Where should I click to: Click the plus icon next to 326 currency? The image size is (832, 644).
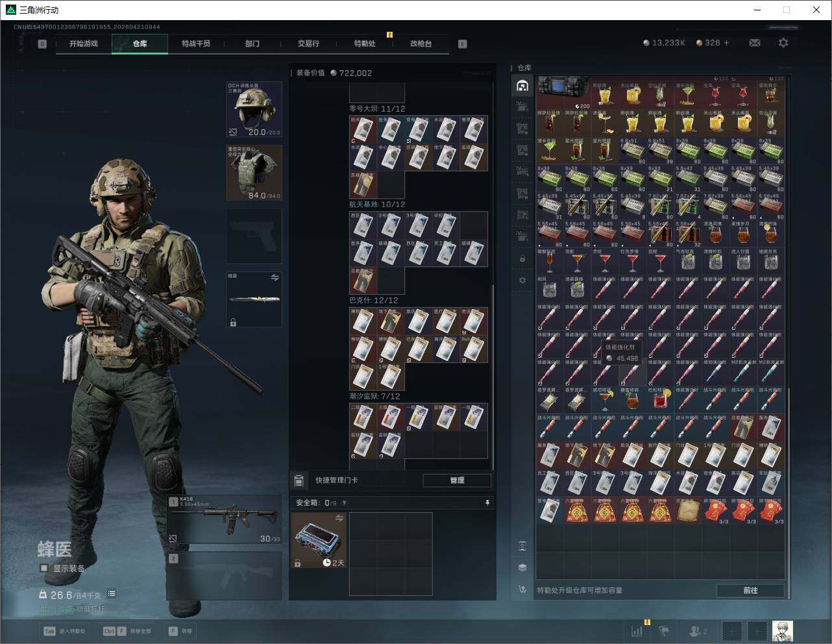click(x=726, y=43)
